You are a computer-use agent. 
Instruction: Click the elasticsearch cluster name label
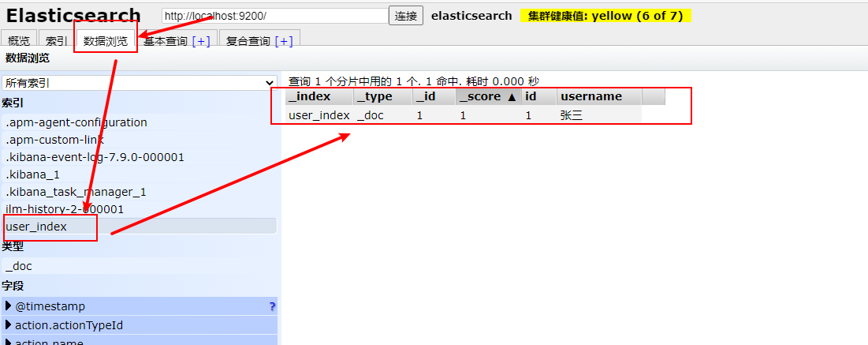pos(471,16)
